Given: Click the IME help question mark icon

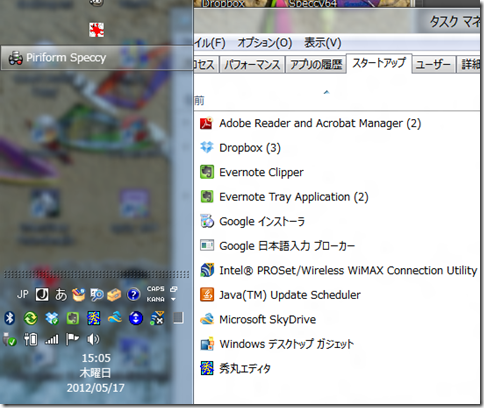Looking at the screenshot, I should pos(133,295).
